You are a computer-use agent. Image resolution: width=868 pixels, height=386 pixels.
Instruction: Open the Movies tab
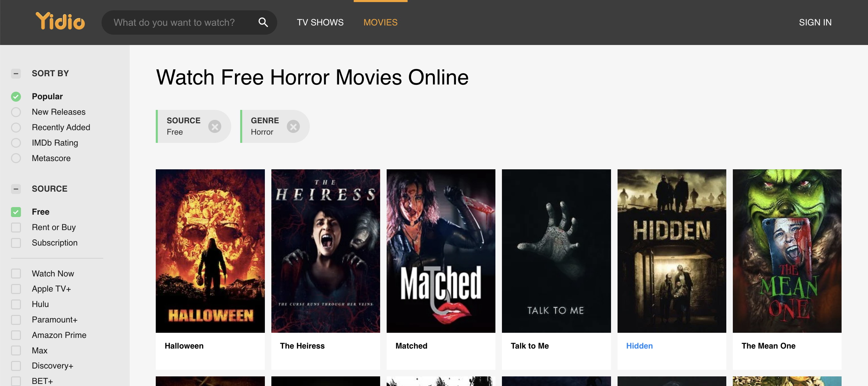[380, 22]
